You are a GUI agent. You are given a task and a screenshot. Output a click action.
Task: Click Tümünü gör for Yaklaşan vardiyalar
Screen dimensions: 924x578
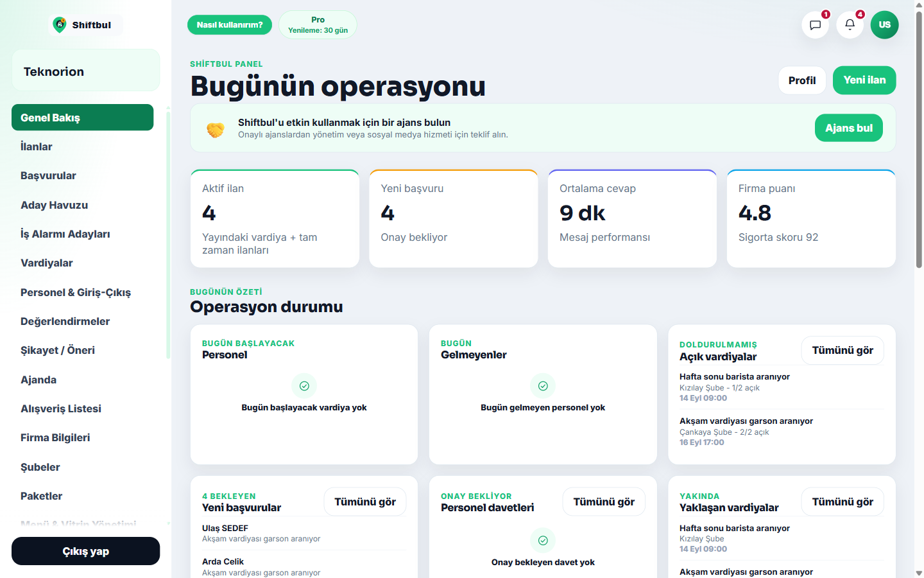(843, 502)
